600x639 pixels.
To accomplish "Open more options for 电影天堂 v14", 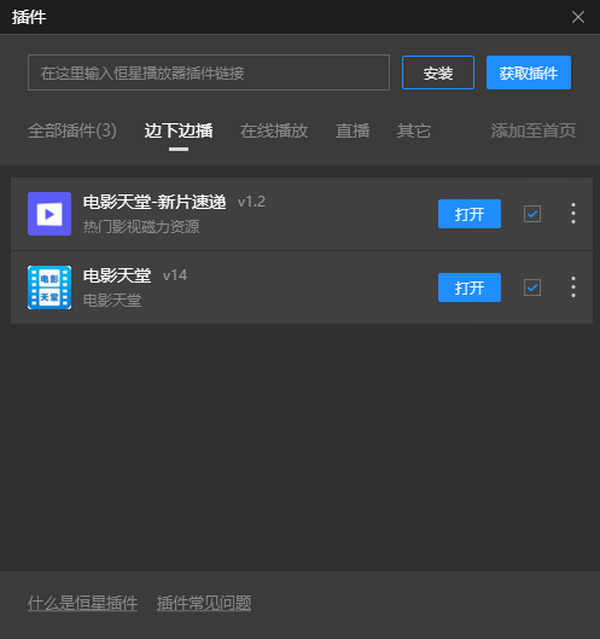I will tap(573, 287).
